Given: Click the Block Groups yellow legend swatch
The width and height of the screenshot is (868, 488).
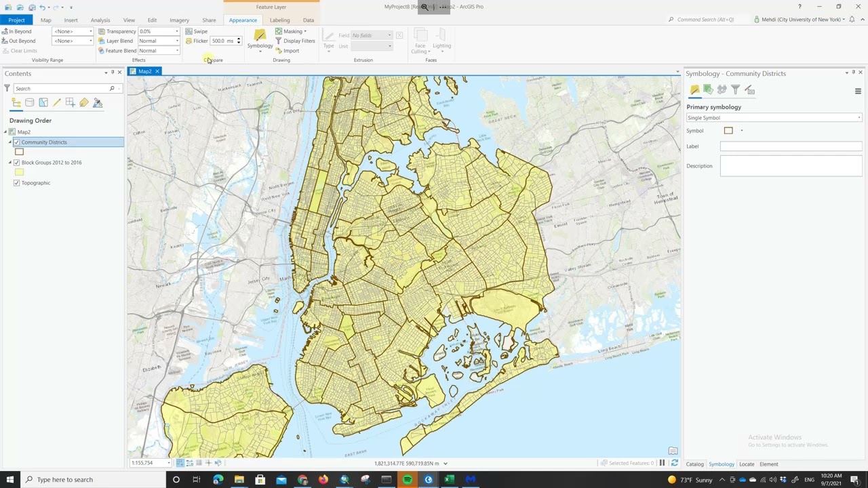Looking at the screenshot, I should (x=19, y=172).
